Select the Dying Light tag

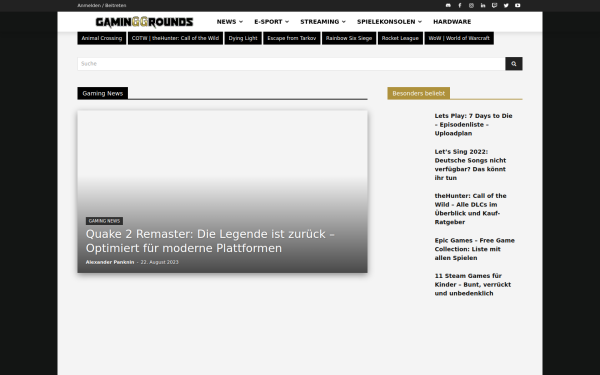(243, 38)
